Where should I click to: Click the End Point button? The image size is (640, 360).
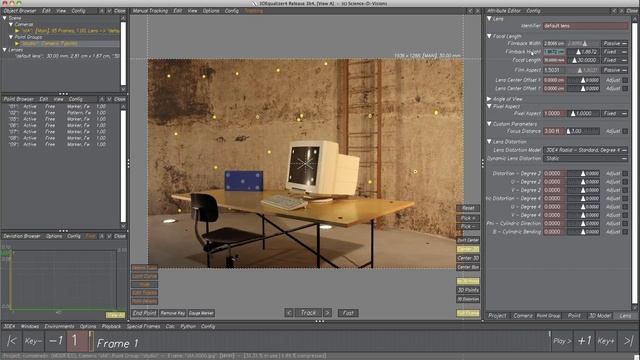144,313
